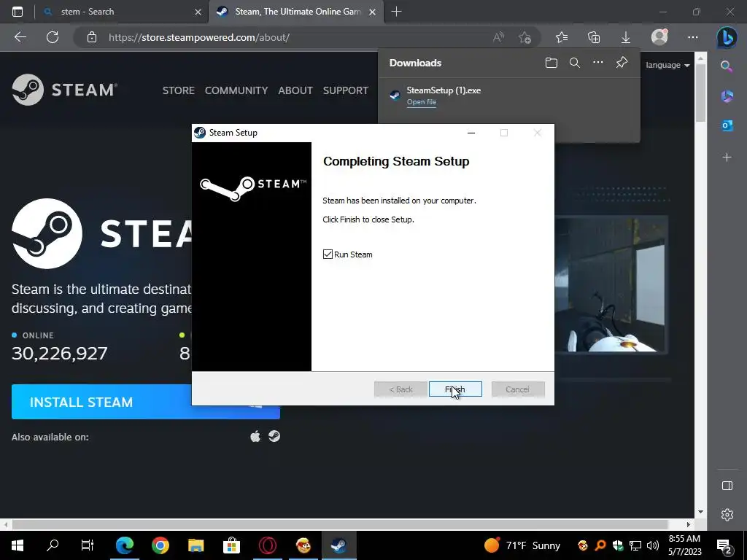The height and width of the screenshot is (560, 747).
Task: Open the browser profile avatar
Action: coord(659,37)
